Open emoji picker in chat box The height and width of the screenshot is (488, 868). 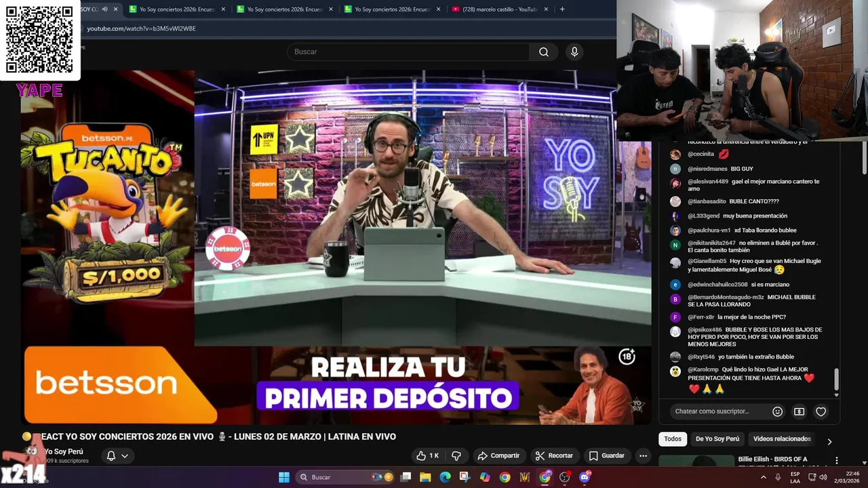coord(778,411)
